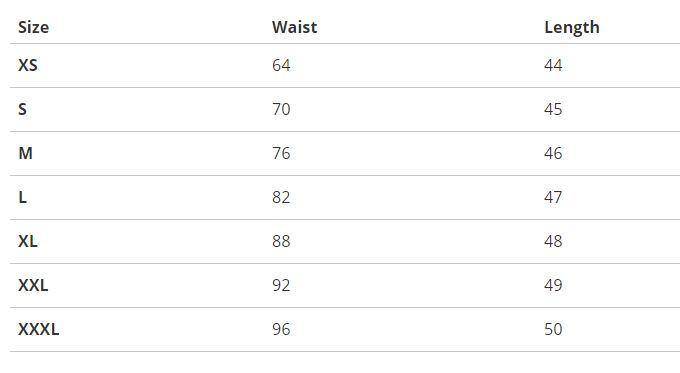The height and width of the screenshot is (373, 680).
Task: Click the Size column header
Action: (x=33, y=27)
